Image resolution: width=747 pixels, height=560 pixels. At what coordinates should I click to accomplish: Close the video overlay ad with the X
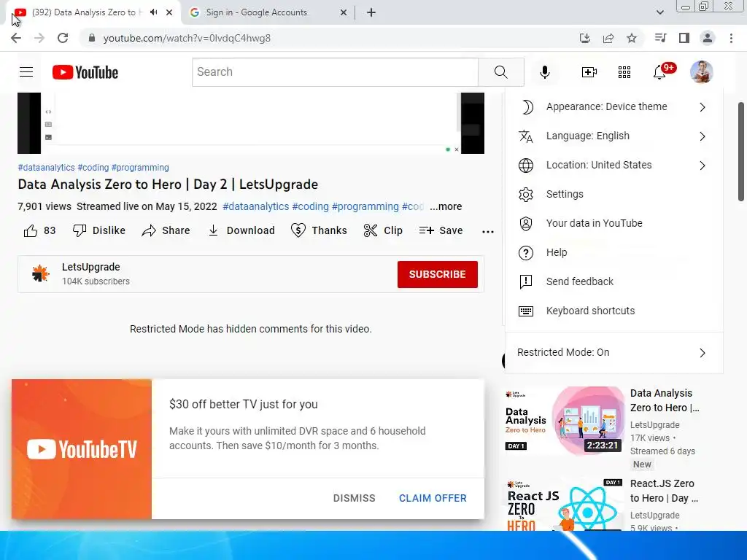coord(457,149)
